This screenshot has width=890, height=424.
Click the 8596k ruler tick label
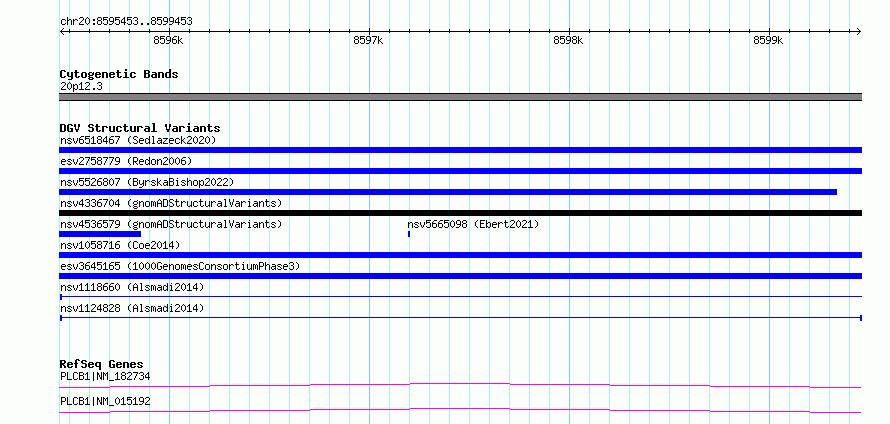(169, 40)
